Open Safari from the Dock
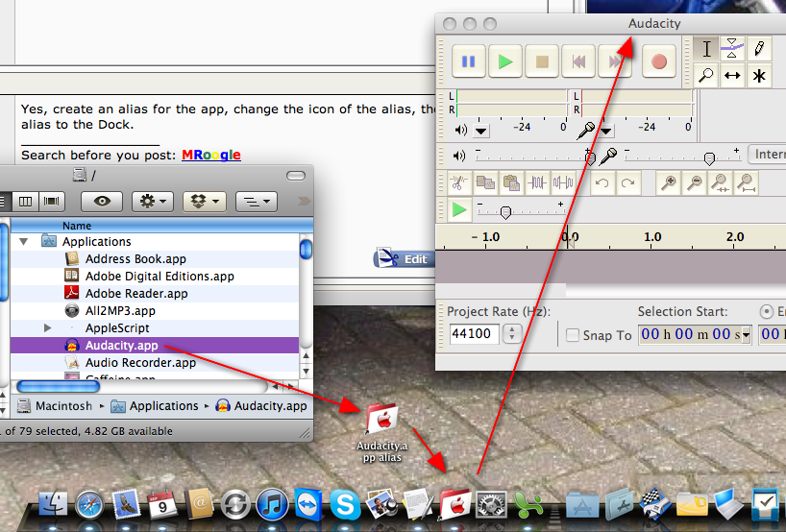Image resolution: width=786 pixels, height=532 pixels. 89,504
